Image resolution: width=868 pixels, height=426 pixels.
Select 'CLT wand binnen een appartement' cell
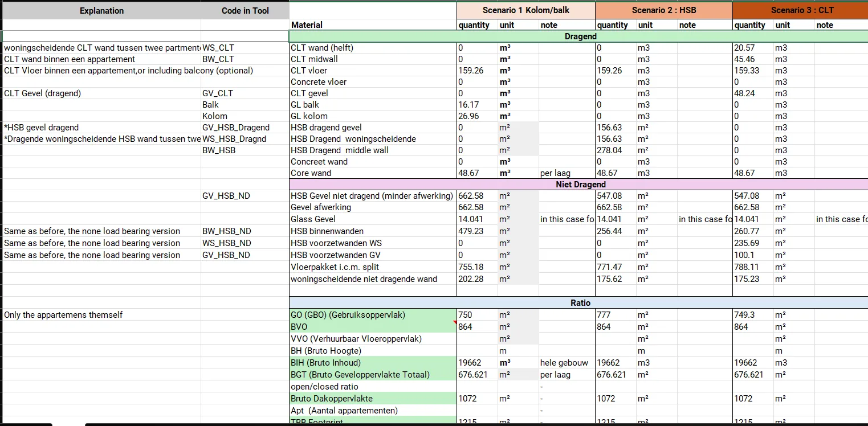click(101, 59)
